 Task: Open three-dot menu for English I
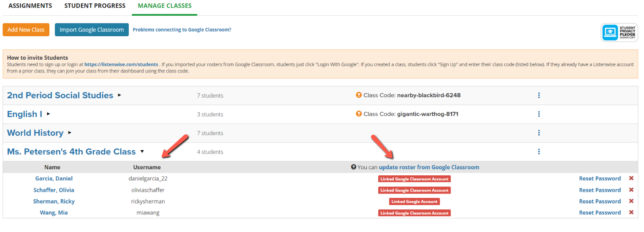pos(539,114)
